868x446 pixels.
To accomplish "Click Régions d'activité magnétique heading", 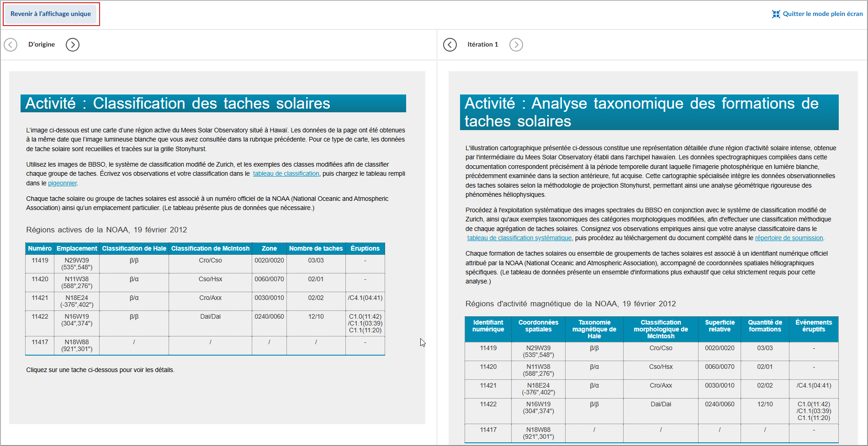I will pyautogui.click(x=571, y=304).
